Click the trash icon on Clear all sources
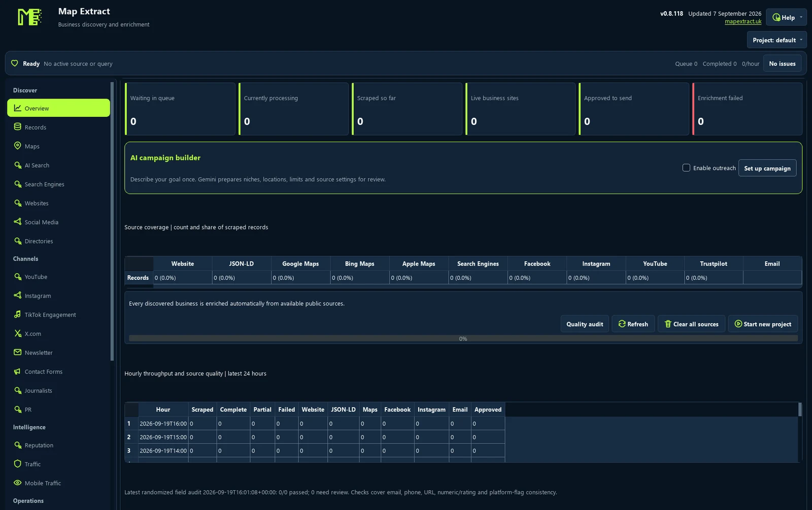The width and height of the screenshot is (812, 510). (x=668, y=324)
